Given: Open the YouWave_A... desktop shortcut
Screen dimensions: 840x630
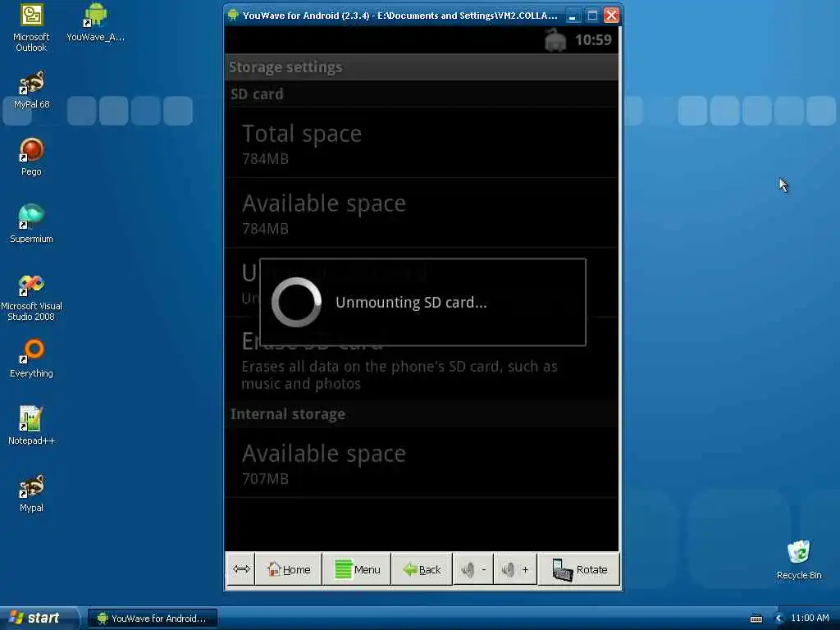Looking at the screenshot, I should coord(95,22).
